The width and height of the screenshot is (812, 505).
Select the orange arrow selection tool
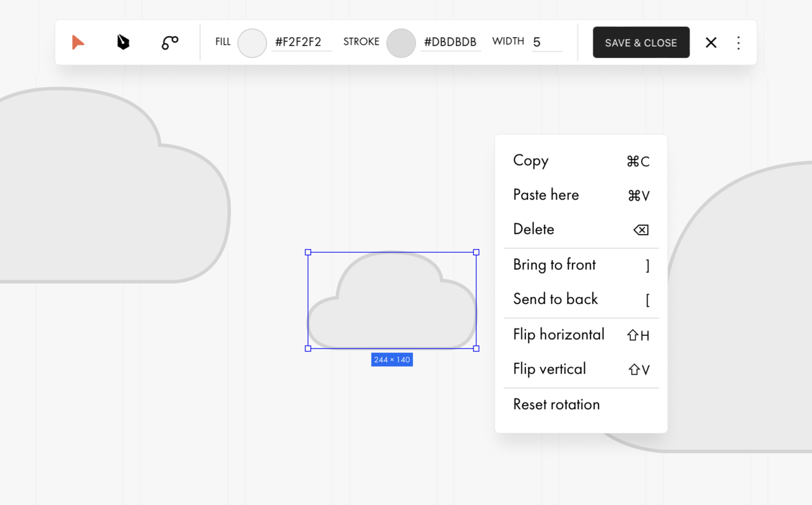coord(78,43)
